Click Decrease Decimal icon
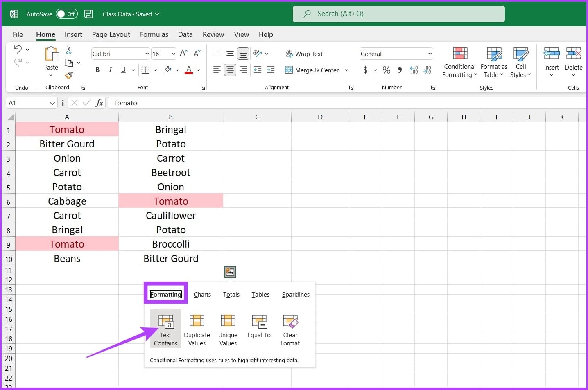 click(x=427, y=70)
